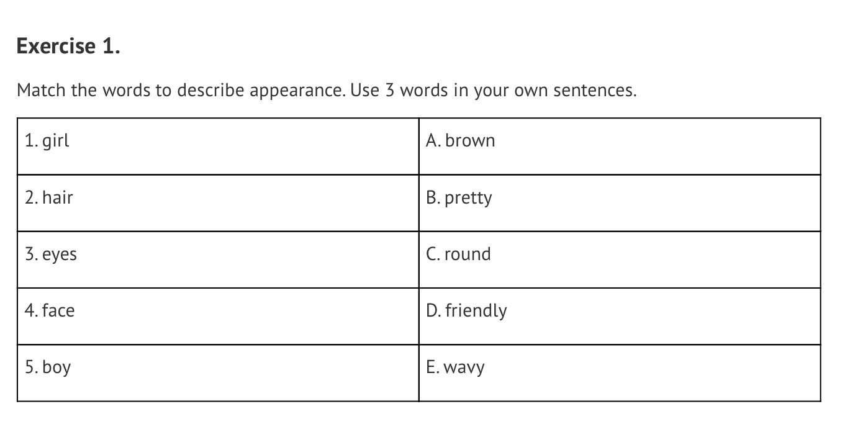Choose the "D. friendly" answer cell
This screenshot has width=868, height=437.
(x=619, y=316)
